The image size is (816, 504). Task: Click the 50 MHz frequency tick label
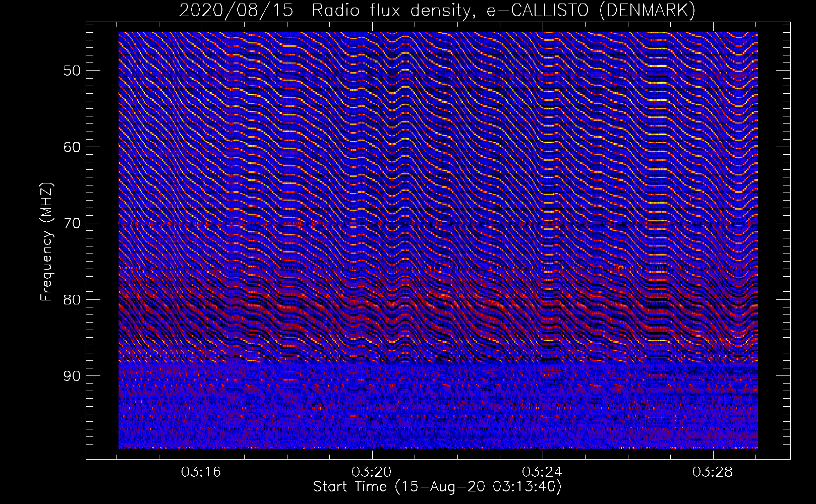[x=72, y=71]
